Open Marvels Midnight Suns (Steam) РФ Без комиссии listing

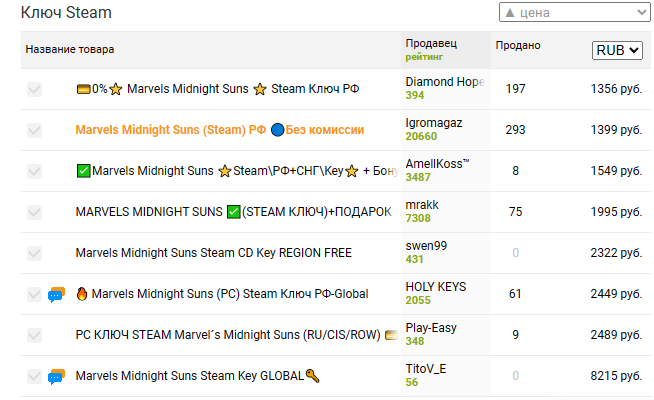[220, 130]
